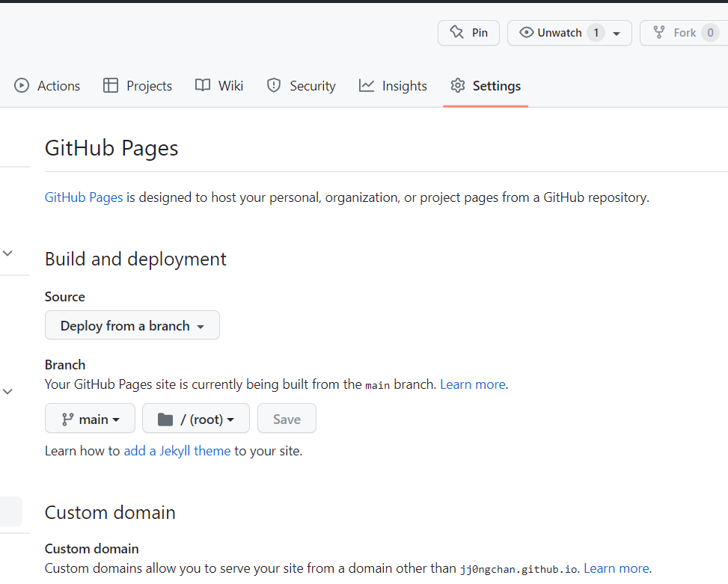The image size is (728, 584).
Task: Follow the add a Jekyll theme link
Action: point(177,451)
